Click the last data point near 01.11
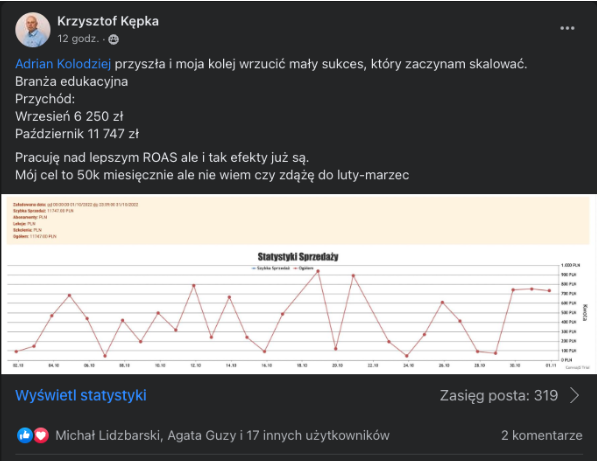Viewport: 597px width, 461px height. click(x=549, y=290)
